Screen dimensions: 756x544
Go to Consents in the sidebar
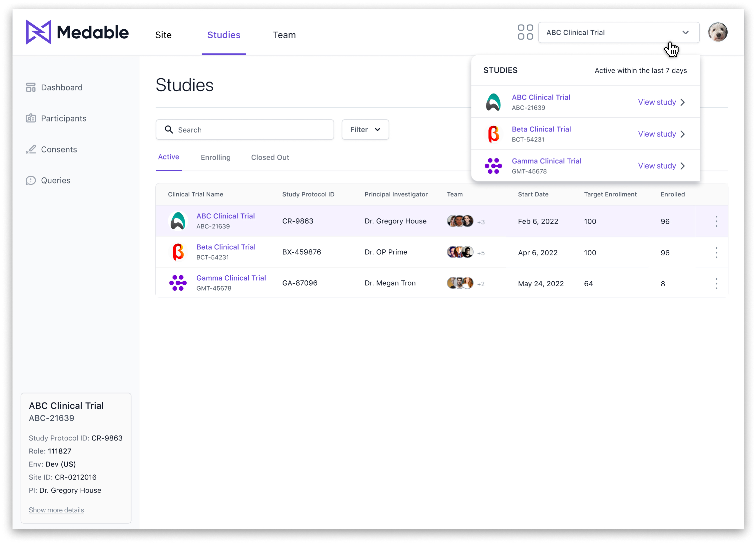click(59, 149)
